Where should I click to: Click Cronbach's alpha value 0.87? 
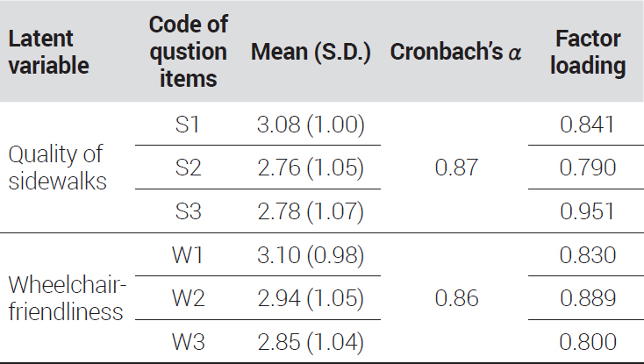pos(456,168)
